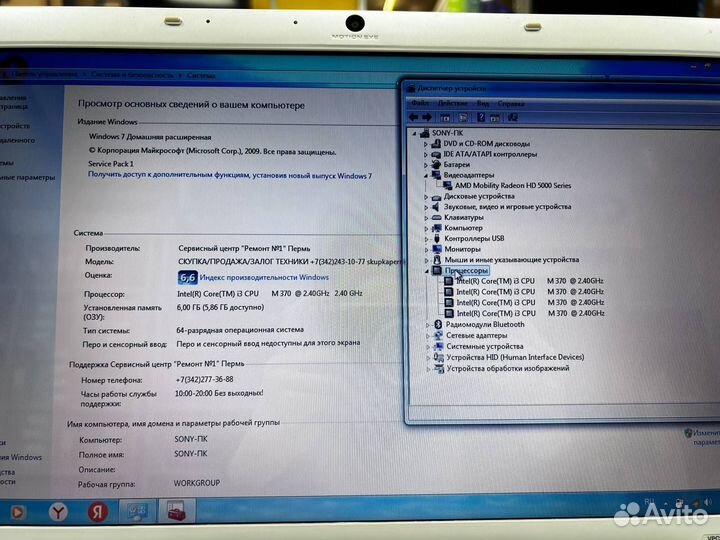Select the Батареи battery icon
Screen dimensions: 720x540
436,164
